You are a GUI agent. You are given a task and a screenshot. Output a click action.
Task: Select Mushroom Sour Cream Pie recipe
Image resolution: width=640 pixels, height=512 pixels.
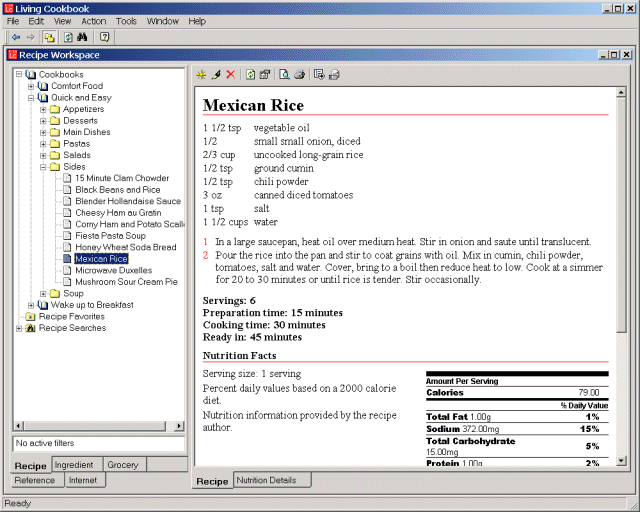tap(126, 282)
